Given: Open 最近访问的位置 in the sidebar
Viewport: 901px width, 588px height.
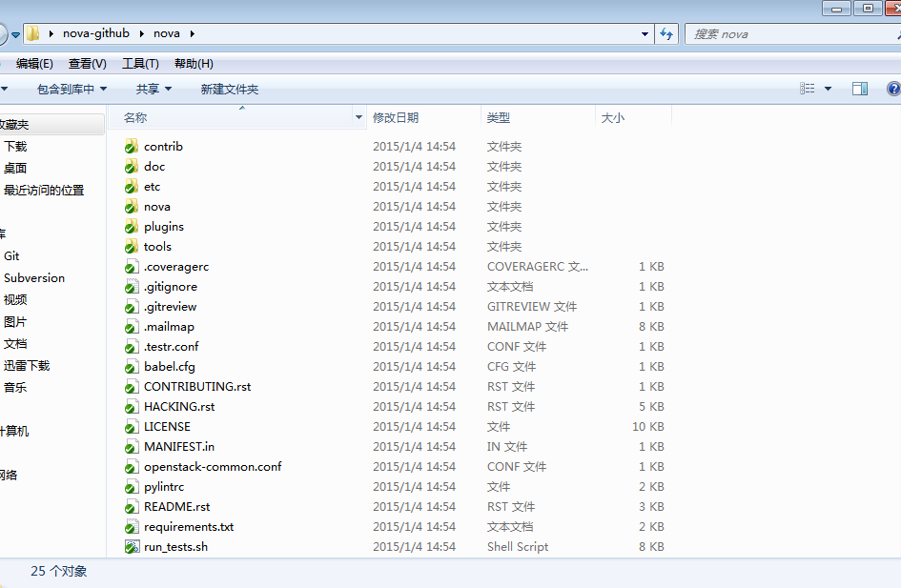Looking at the screenshot, I should coord(44,190).
